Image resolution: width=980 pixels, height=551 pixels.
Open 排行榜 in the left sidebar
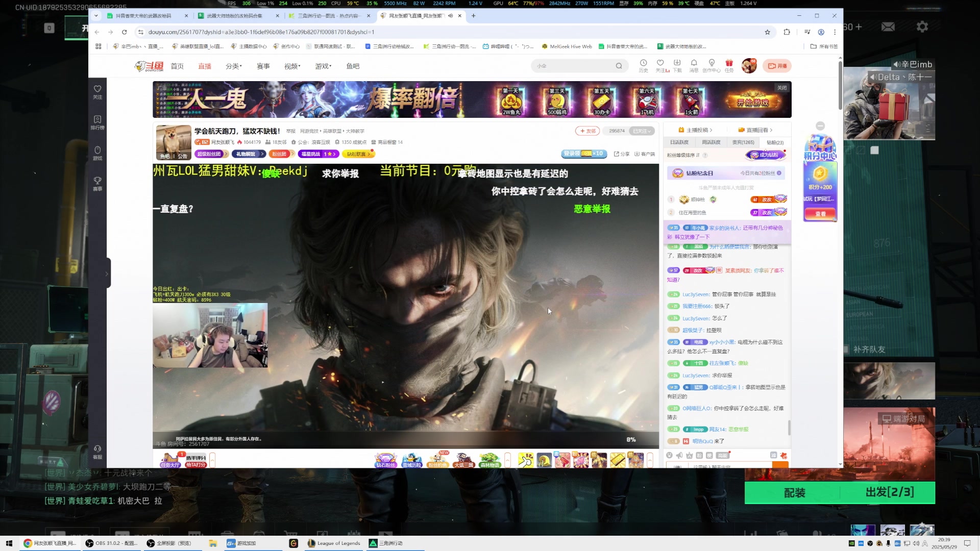[x=97, y=122]
